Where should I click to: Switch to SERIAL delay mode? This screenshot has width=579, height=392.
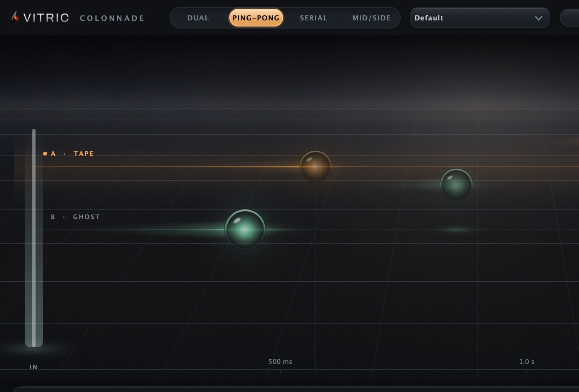tap(314, 18)
